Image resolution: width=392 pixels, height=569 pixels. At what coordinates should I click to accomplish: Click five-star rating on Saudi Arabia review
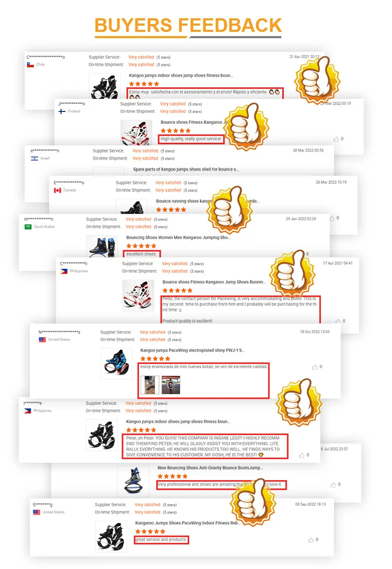point(141,246)
